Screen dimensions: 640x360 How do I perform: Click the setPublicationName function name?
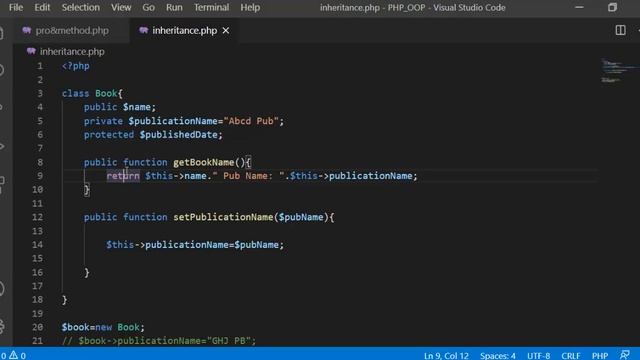pyautogui.click(x=223, y=217)
